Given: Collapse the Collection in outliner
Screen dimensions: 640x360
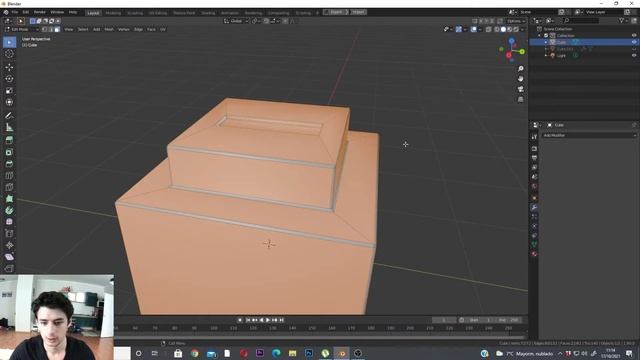Looking at the screenshot, I should (x=540, y=36).
